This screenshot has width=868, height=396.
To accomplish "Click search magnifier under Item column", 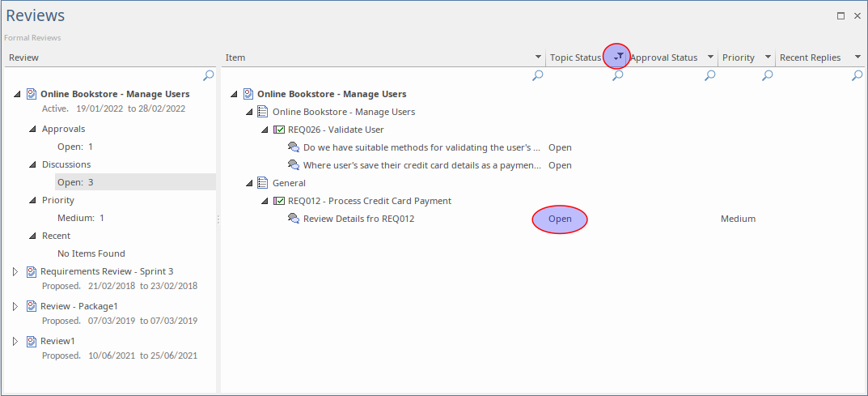I will [x=537, y=75].
